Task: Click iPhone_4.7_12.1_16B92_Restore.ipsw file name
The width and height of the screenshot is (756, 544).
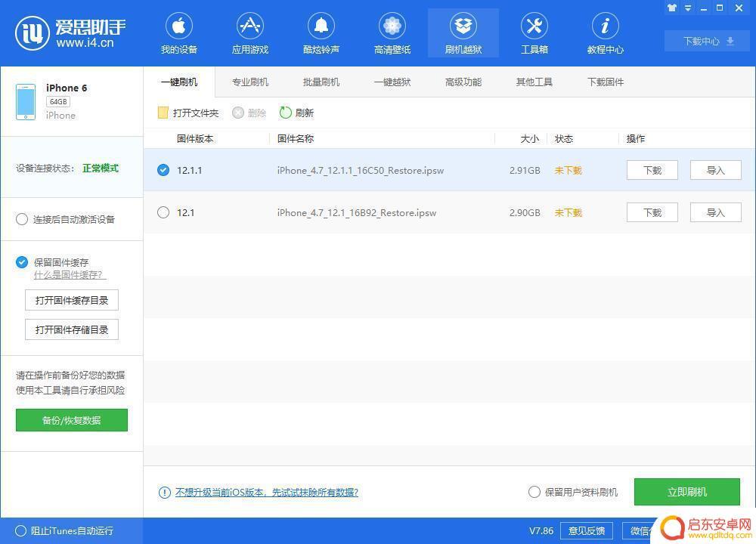Action: [357, 213]
